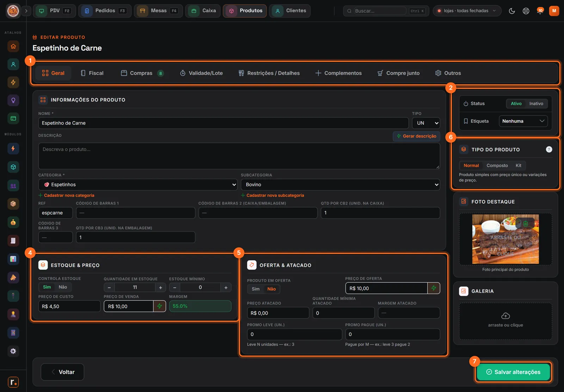Open the Subcategoria dropdown showing Bovino

click(341, 185)
